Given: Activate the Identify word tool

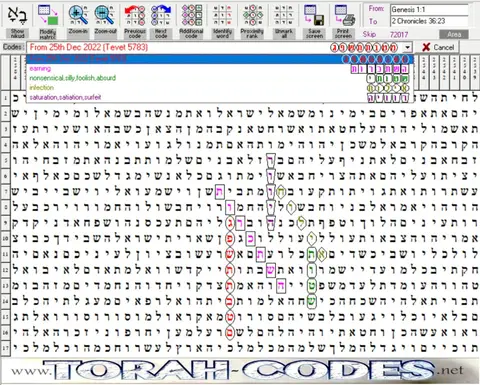Looking at the screenshot, I should tap(222, 16).
